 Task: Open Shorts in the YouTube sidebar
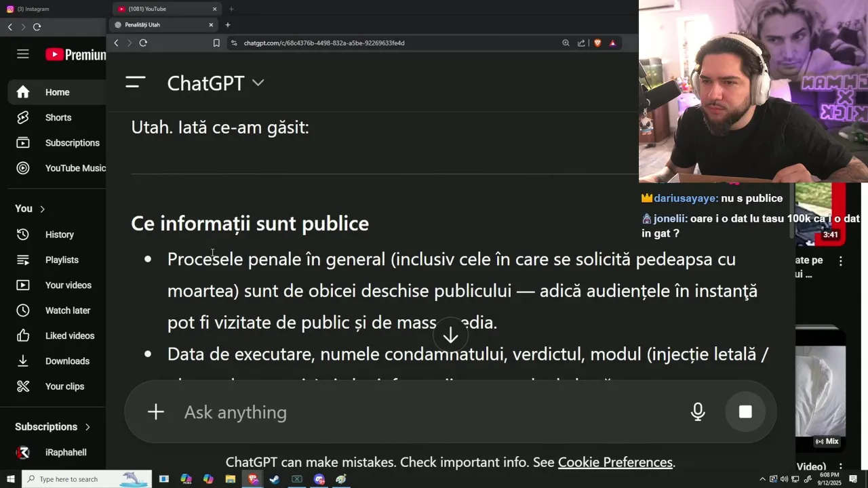point(57,117)
